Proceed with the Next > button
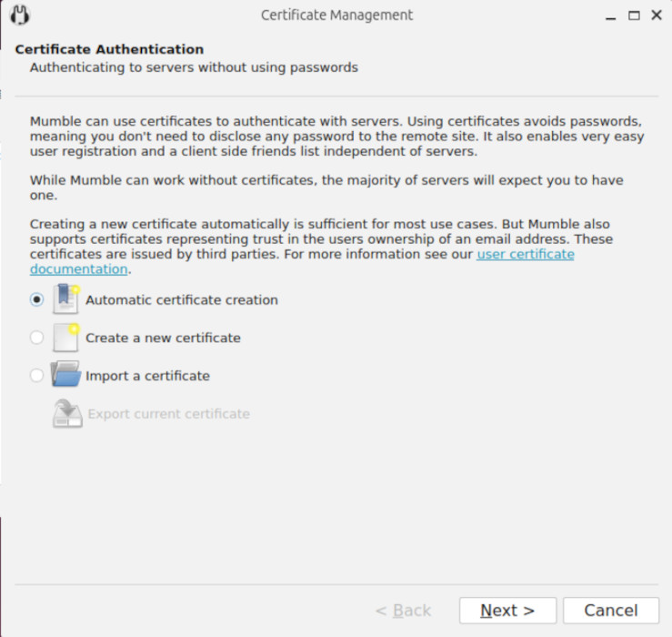This screenshot has height=637, width=672. coord(507,611)
